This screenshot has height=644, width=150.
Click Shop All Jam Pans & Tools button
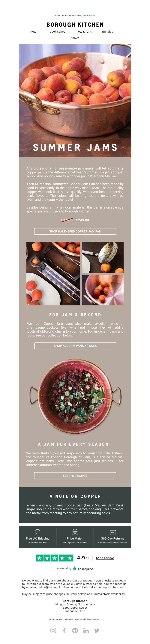pyautogui.click(x=75, y=345)
